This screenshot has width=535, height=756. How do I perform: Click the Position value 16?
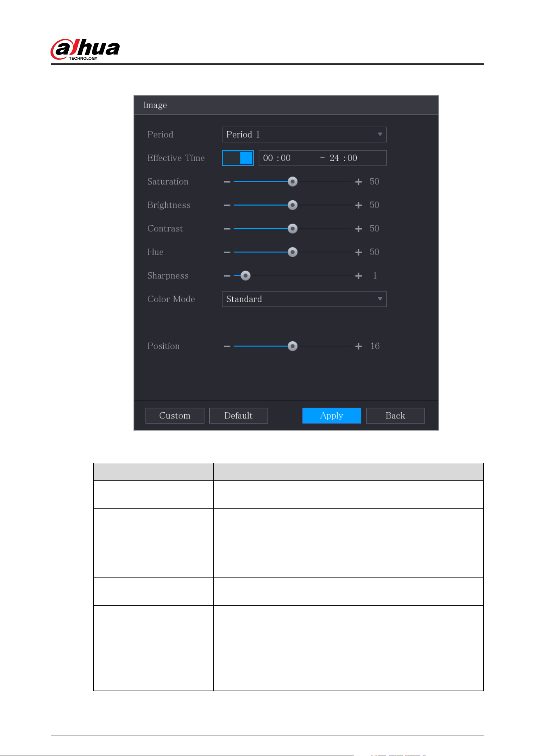click(375, 346)
